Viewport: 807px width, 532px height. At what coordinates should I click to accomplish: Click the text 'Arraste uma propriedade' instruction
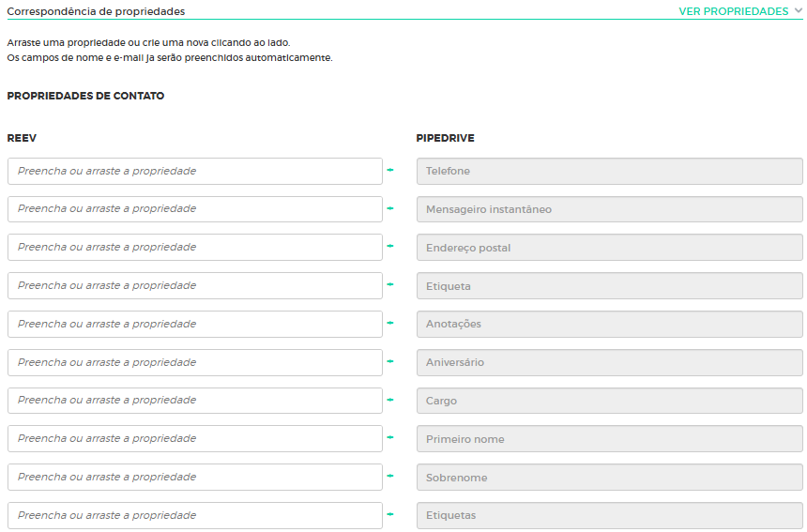pos(149,42)
